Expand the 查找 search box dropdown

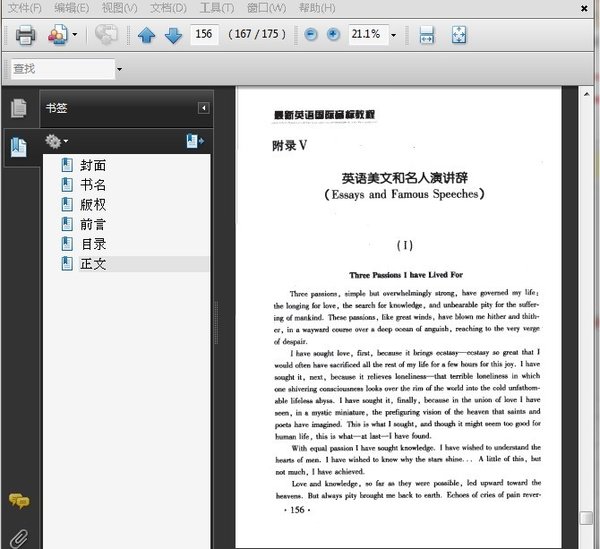(x=119, y=70)
